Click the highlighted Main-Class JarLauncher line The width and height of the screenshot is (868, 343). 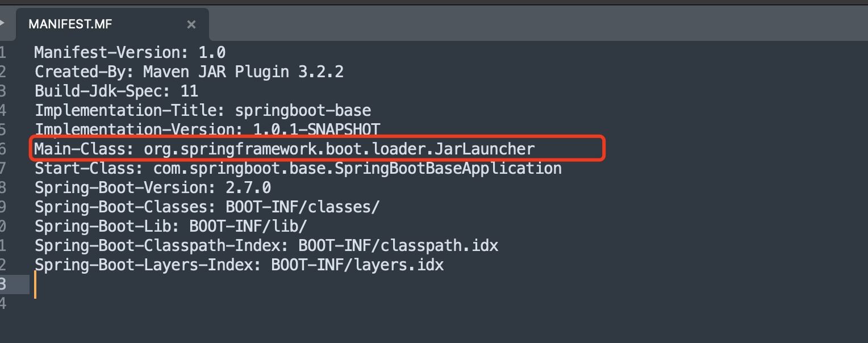[x=285, y=149]
